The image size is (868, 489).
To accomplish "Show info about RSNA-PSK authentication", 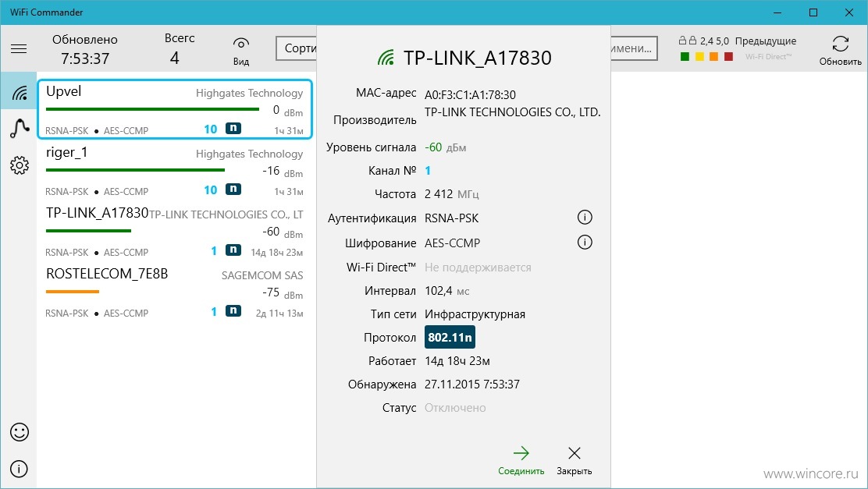I will click(585, 218).
